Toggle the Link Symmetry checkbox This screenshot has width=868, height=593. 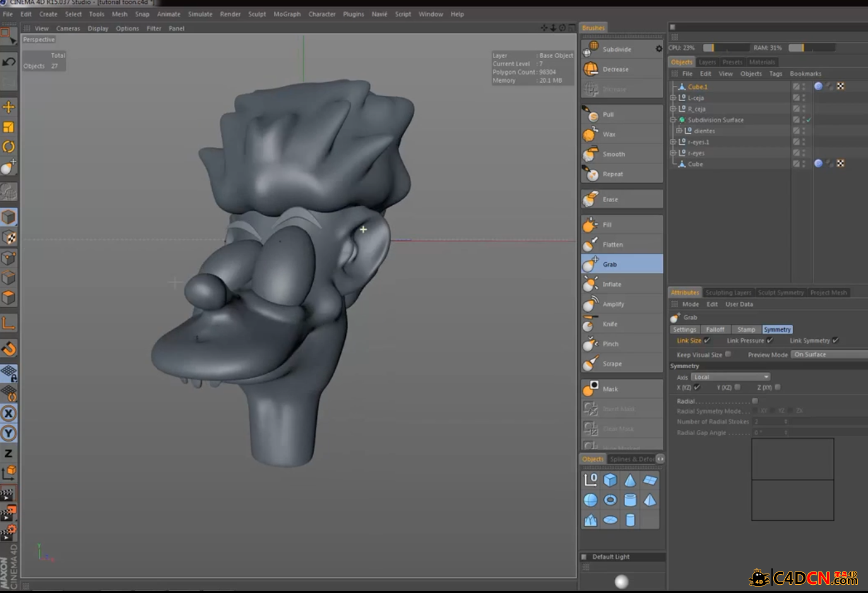point(835,340)
